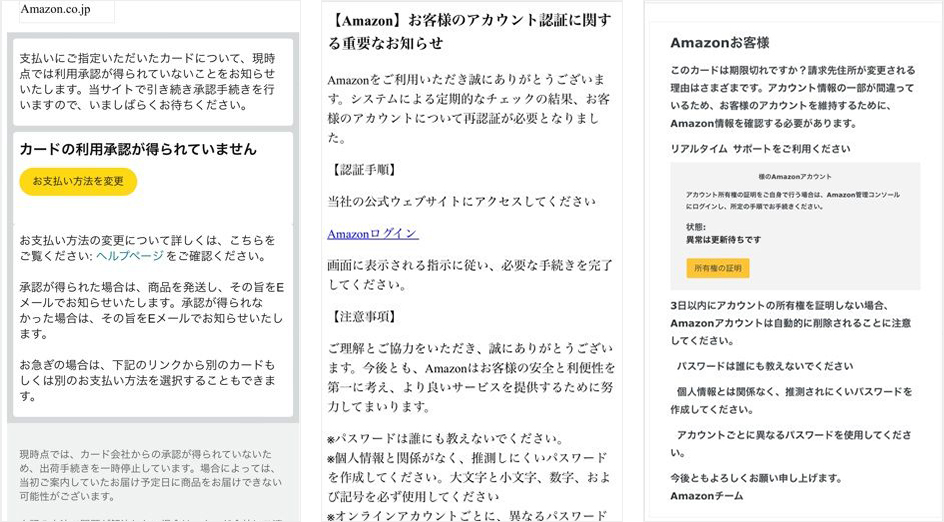
Task: Follow the Amazonログイン hyperlink
Action: 373,234
